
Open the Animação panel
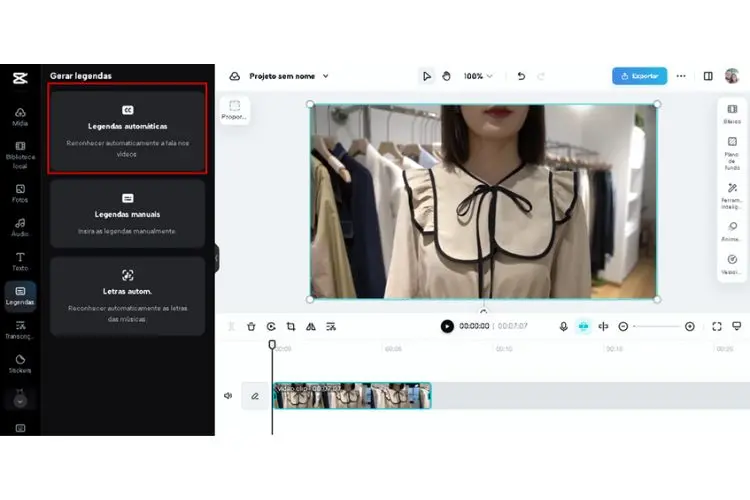click(x=732, y=232)
